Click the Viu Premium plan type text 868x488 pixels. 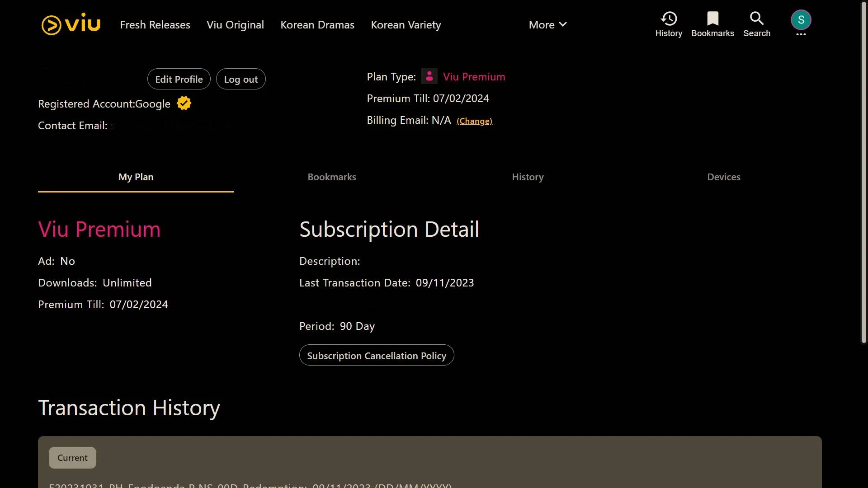(474, 77)
